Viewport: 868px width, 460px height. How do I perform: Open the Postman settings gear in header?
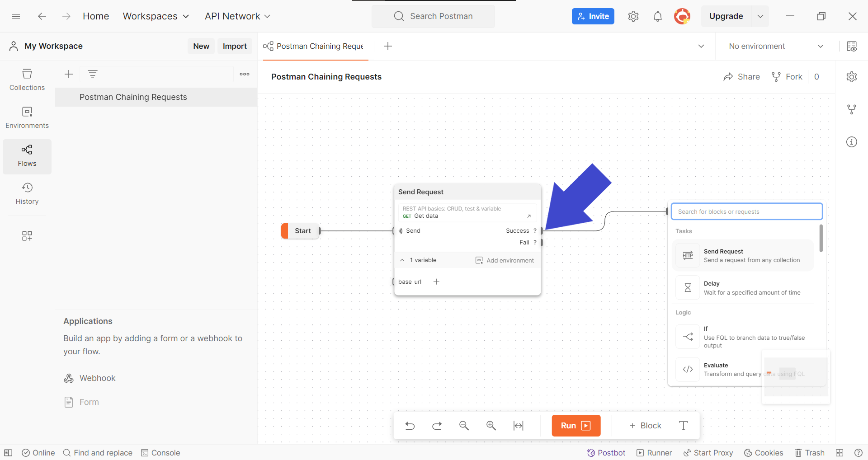click(x=633, y=16)
